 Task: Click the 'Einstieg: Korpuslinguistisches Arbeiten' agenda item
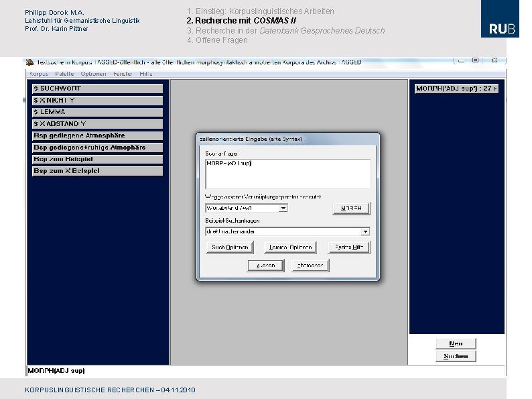pos(260,11)
